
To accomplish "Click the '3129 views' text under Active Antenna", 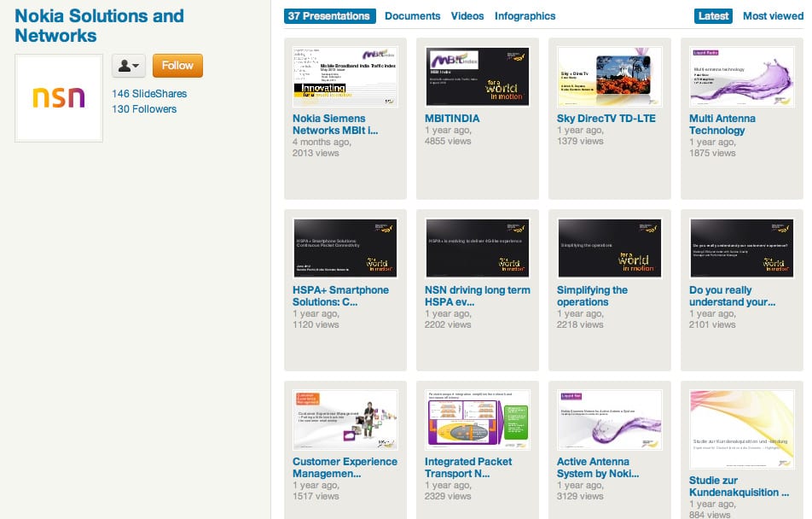I will coord(580,496).
